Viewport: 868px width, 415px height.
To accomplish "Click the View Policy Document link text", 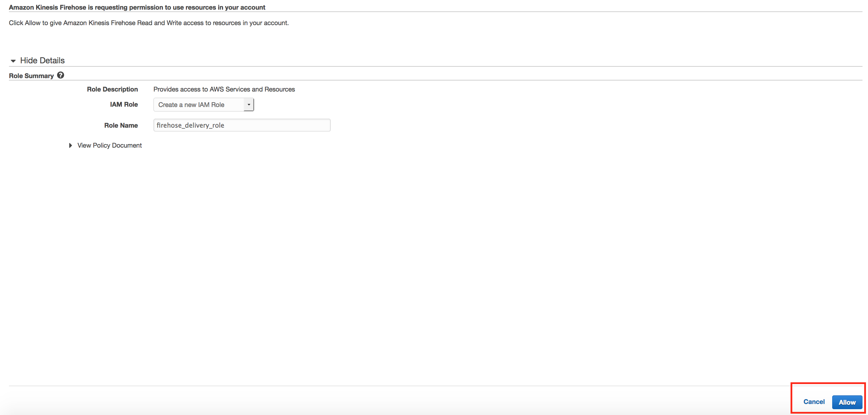I will coord(109,146).
